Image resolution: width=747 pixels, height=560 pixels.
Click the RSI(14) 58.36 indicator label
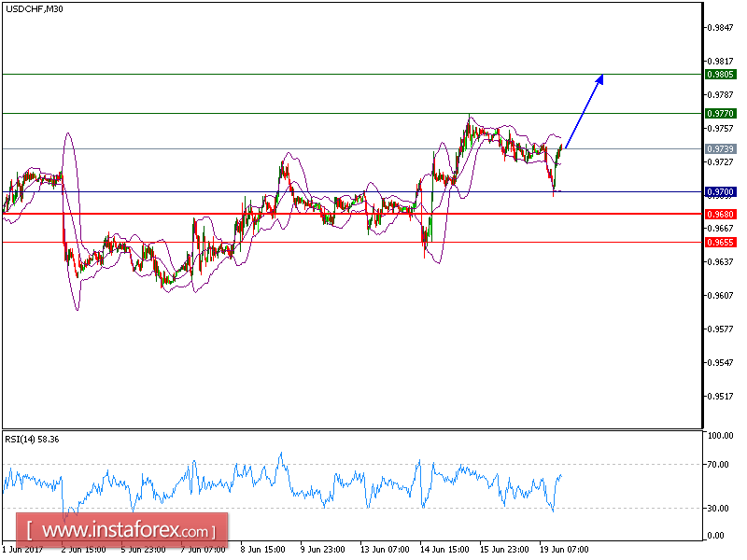[x=33, y=440]
